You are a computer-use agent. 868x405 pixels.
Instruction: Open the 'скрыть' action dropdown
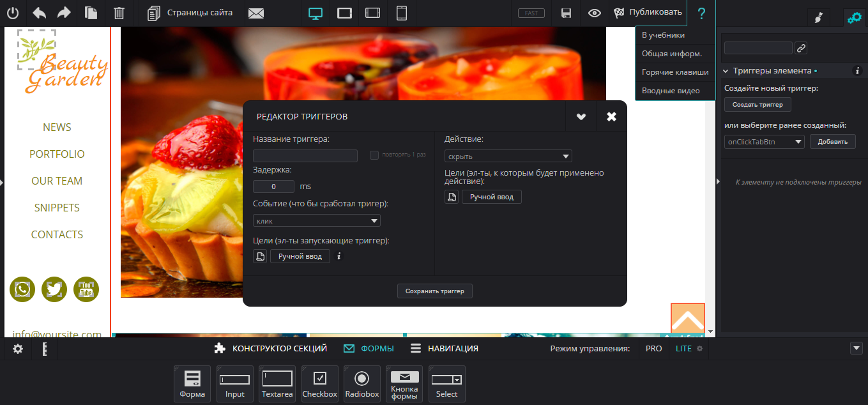tap(508, 157)
